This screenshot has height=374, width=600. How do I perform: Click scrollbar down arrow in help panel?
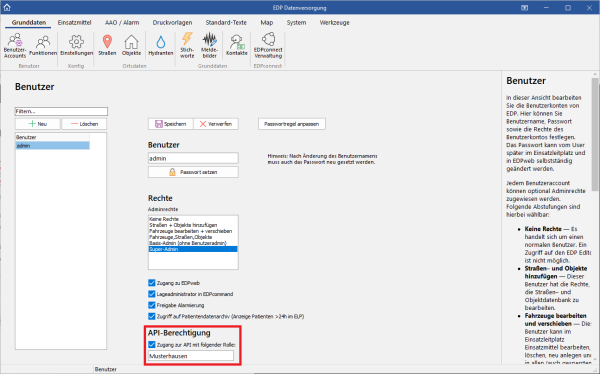click(x=595, y=360)
